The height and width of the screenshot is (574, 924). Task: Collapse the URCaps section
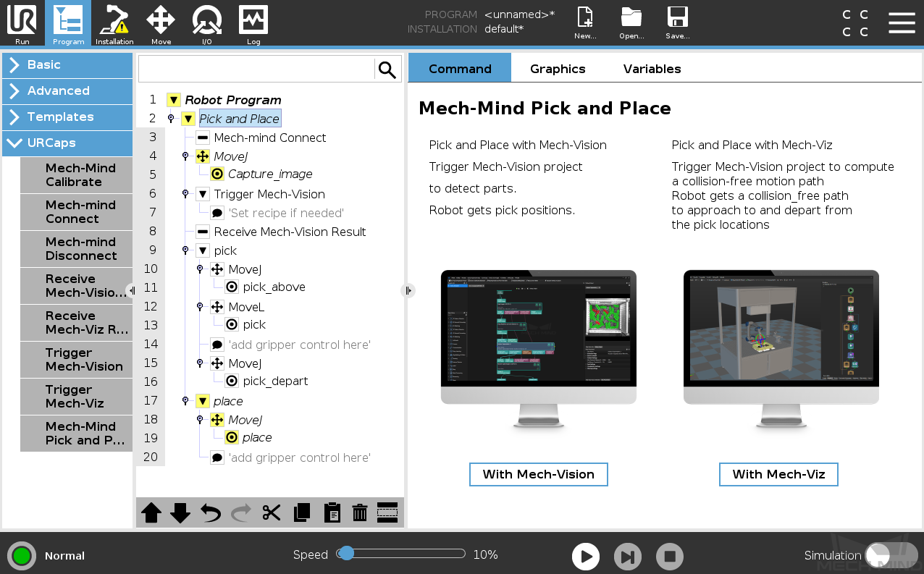[67, 143]
